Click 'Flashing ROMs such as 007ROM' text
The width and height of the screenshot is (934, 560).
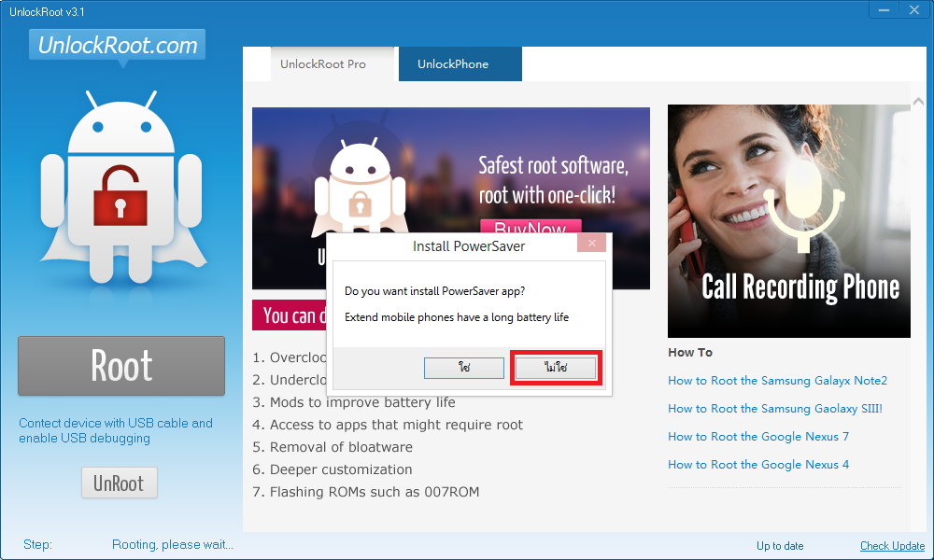pos(366,492)
